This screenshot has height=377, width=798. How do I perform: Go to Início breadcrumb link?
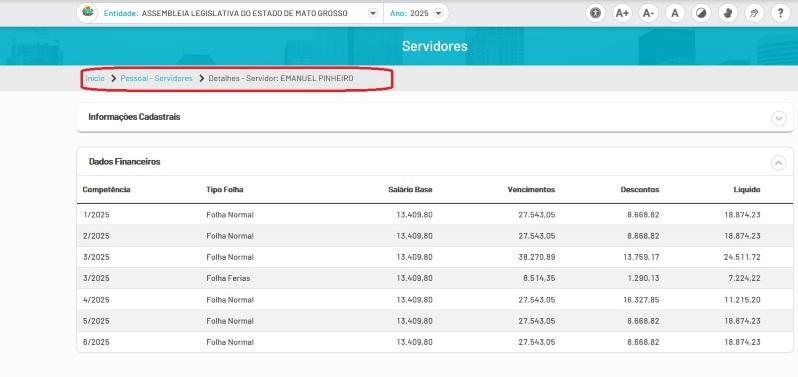pyautogui.click(x=95, y=78)
